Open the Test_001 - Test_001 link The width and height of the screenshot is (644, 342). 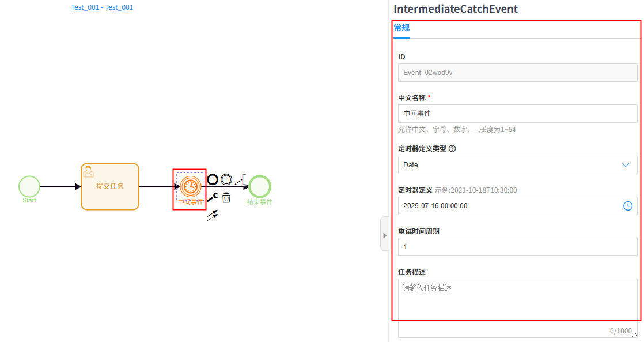pyautogui.click(x=102, y=7)
